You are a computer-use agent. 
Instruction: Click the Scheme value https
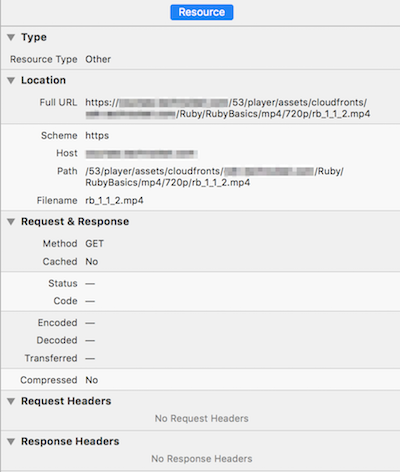(97, 136)
